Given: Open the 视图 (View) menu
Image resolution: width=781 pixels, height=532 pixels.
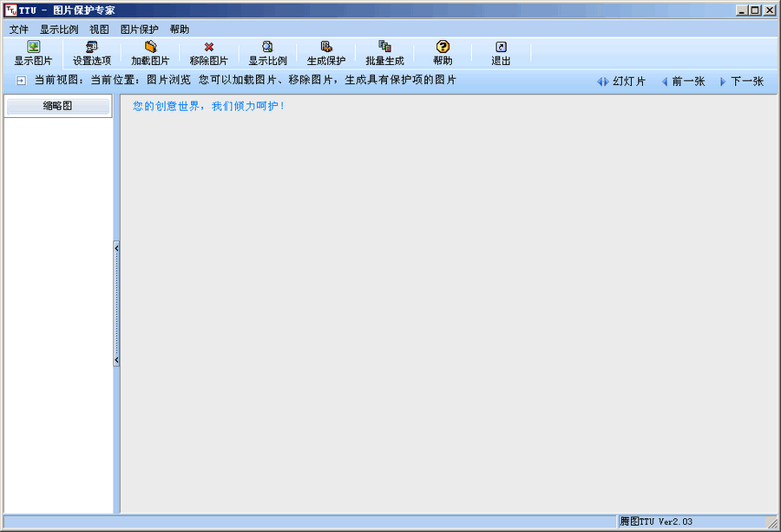Looking at the screenshot, I should (98, 29).
